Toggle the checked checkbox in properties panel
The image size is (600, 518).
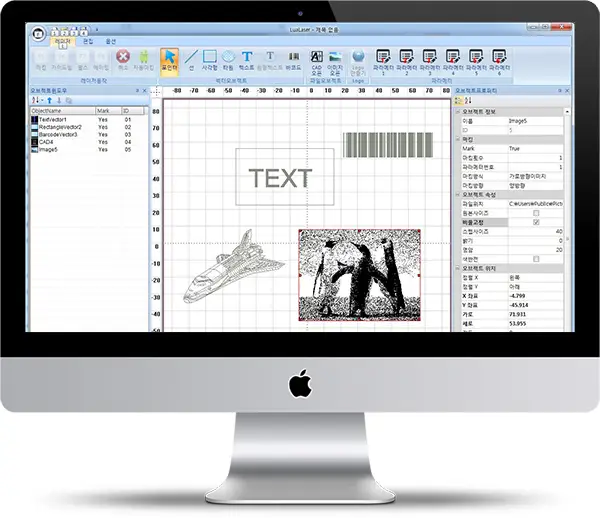pos(536,222)
